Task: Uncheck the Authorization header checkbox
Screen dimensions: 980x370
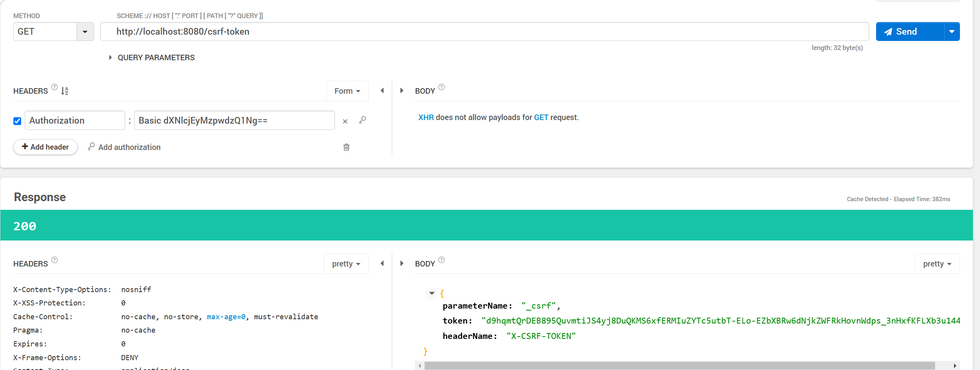Action: (x=17, y=121)
